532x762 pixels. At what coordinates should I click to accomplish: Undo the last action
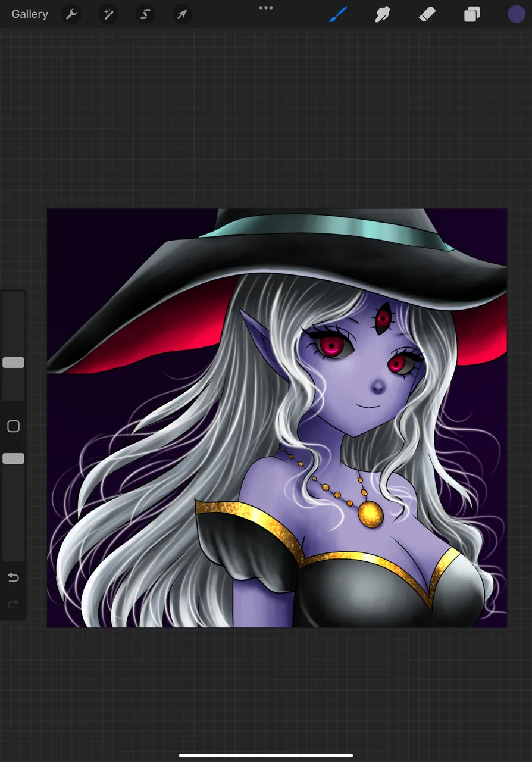click(13, 577)
